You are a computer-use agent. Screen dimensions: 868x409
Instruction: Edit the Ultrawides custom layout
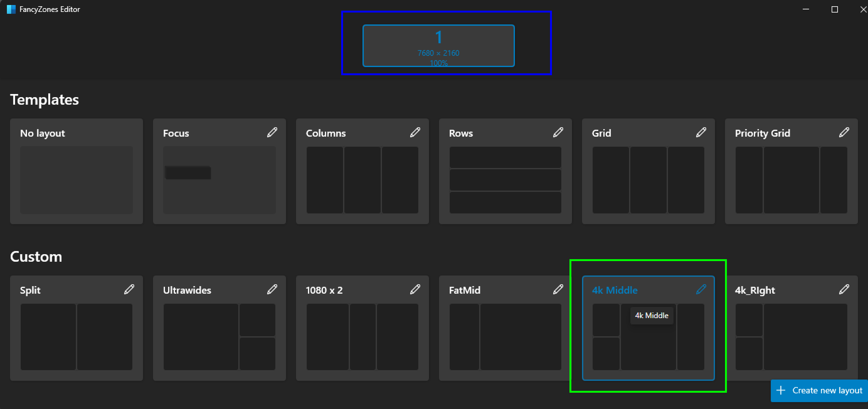click(273, 289)
